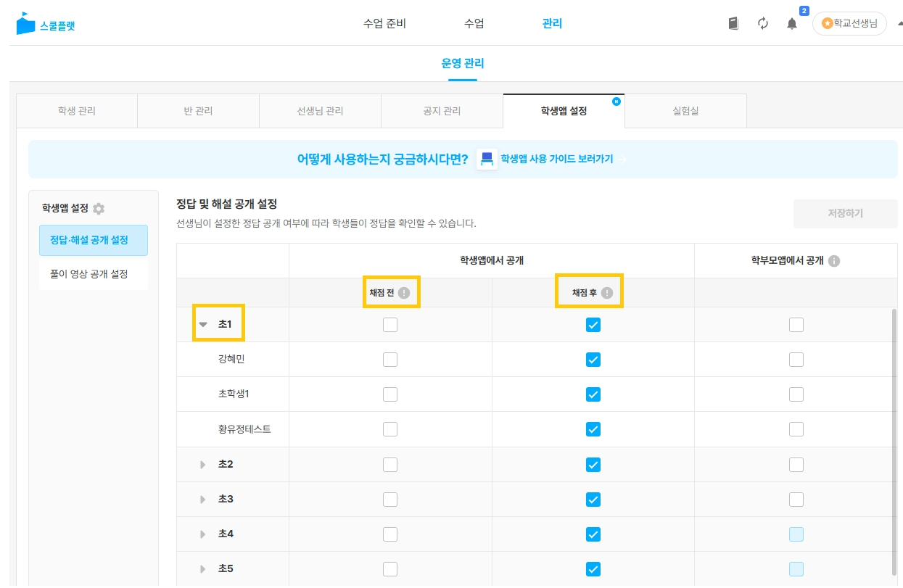Click the info icon next to 채점 후
Image resolution: width=903 pixels, height=588 pixels.
pyautogui.click(x=607, y=293)
